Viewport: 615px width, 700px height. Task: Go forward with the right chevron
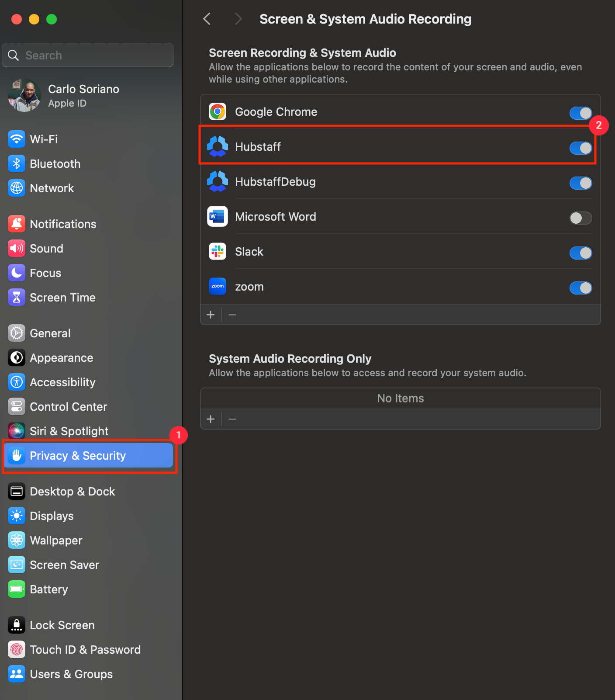238,19
